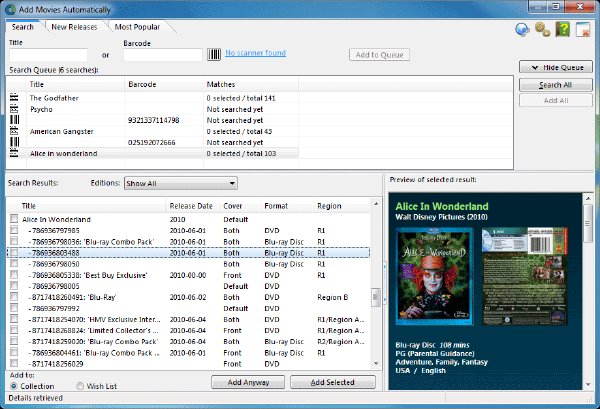Open the Editions Show All dropdown
This screenshot has height=409, width=600.
tap(181, 183)
